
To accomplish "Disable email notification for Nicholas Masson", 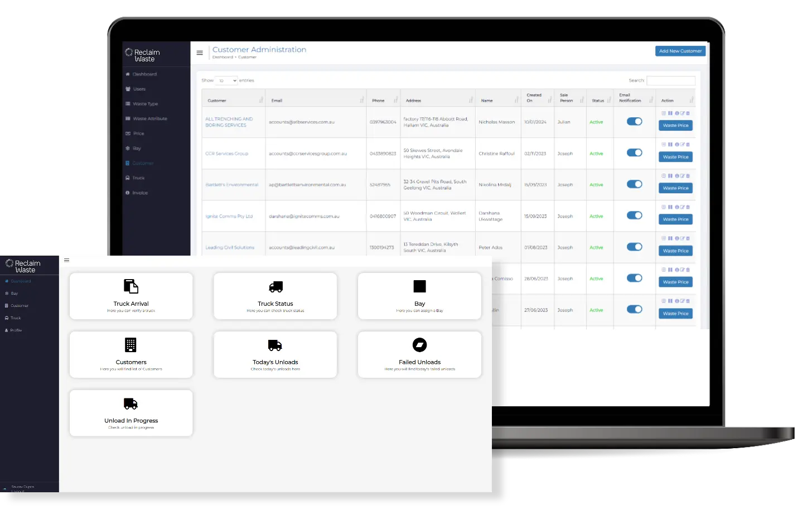I will pyautogui.click(x=634, y=122).
